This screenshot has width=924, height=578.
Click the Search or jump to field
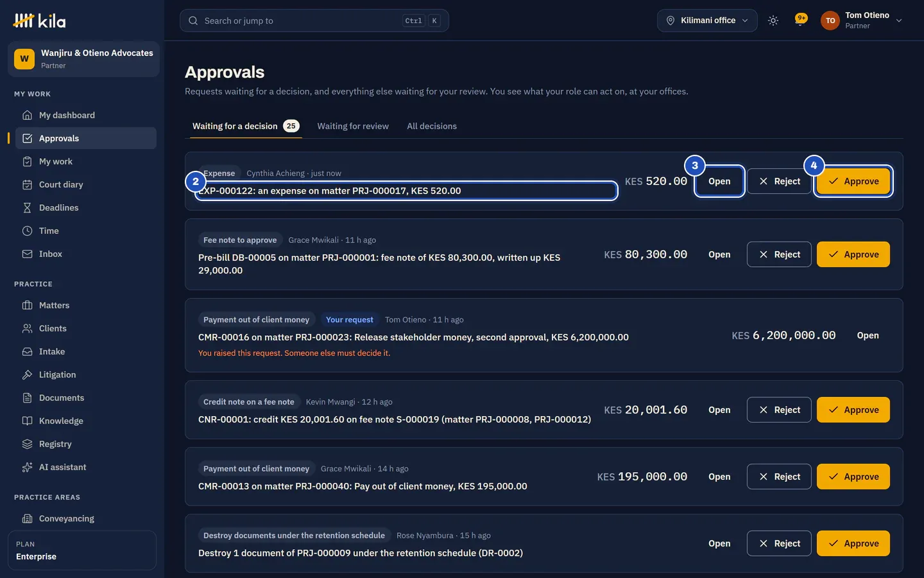click(314, 21)
